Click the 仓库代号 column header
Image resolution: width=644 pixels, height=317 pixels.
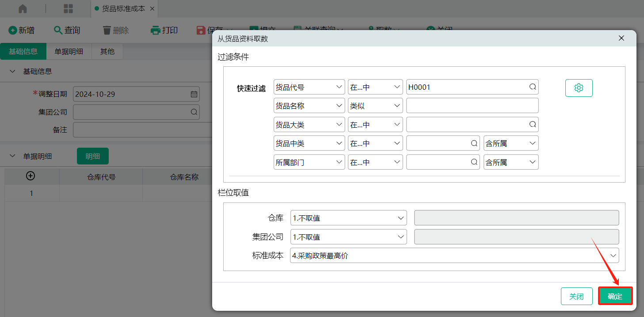101,177
